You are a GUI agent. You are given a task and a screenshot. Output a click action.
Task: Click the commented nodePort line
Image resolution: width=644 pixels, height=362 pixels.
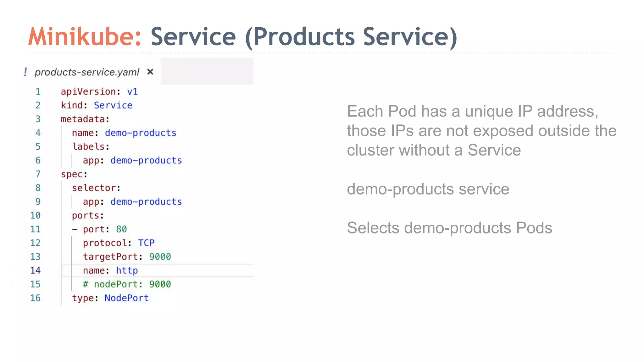127,284
